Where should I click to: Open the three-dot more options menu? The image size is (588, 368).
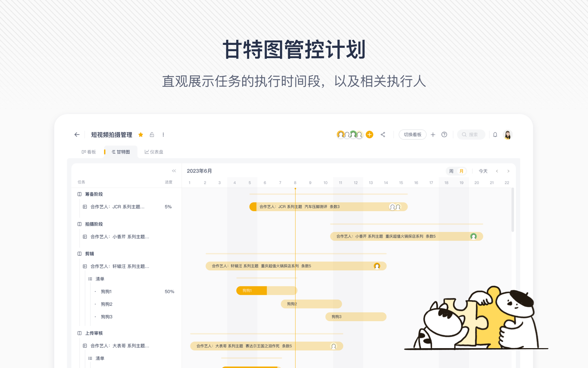(x=163, y=135)
